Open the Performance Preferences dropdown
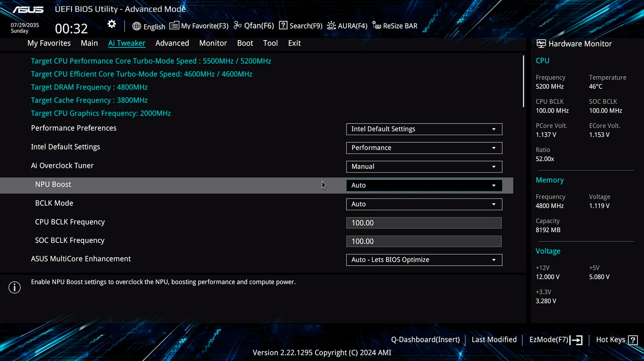Screen dimensions: 644x361 point(424,129)
